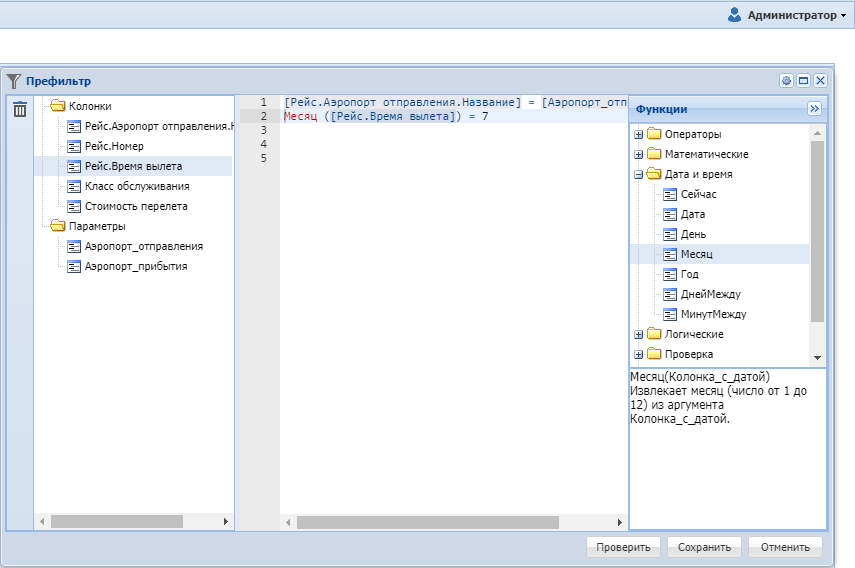Collapse the Дата и время folder
Viewport: 855px width, 568px height.
tap(638, 174)
